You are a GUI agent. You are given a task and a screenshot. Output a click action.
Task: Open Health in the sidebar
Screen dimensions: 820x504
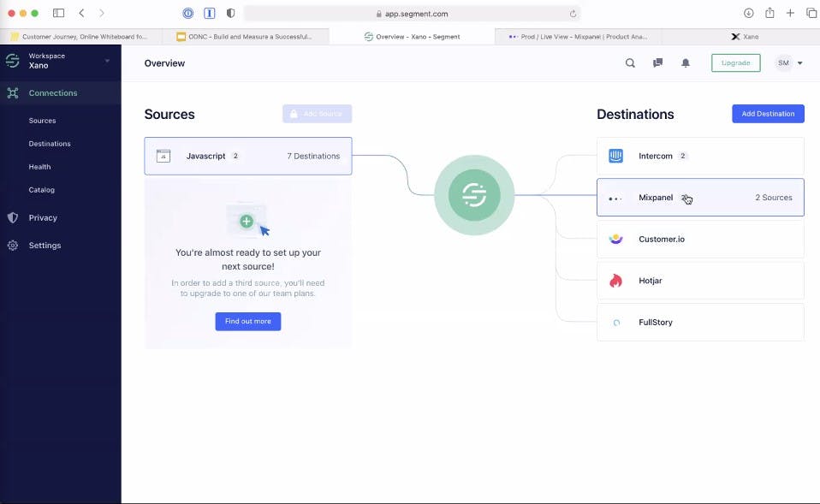[x=39, y=167]
